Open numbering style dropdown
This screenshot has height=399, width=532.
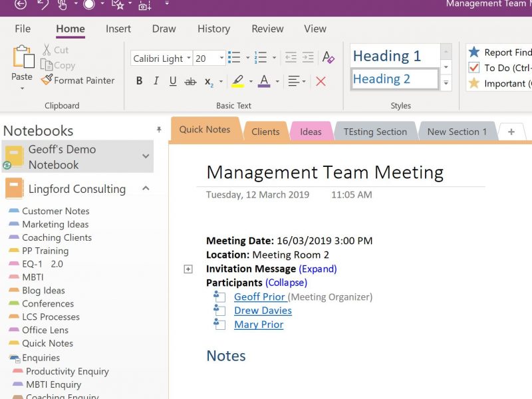[x=274, y=58]
